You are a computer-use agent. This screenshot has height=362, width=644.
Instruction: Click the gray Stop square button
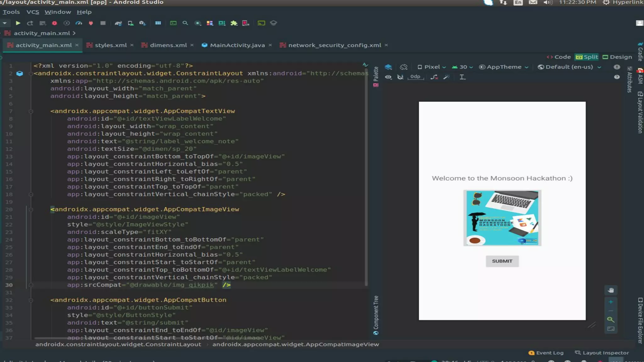pyautogui.click(x=103, y=23)
